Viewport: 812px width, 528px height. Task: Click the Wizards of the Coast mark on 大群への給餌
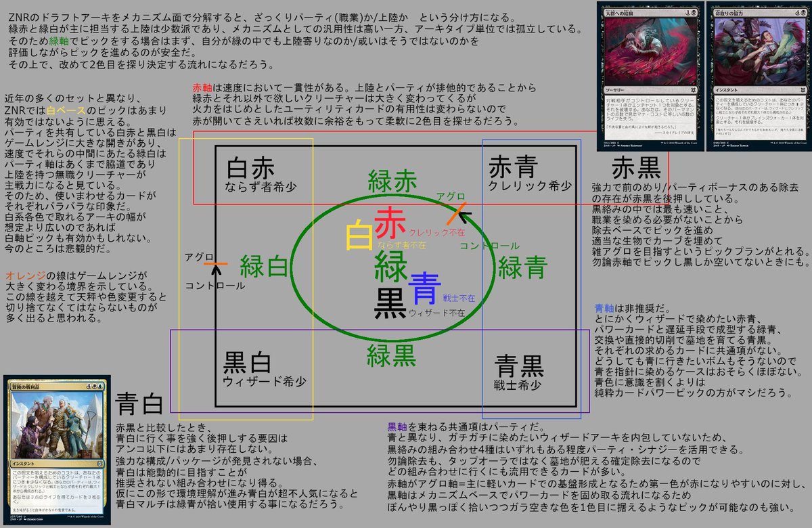click(x=680, y=144)
